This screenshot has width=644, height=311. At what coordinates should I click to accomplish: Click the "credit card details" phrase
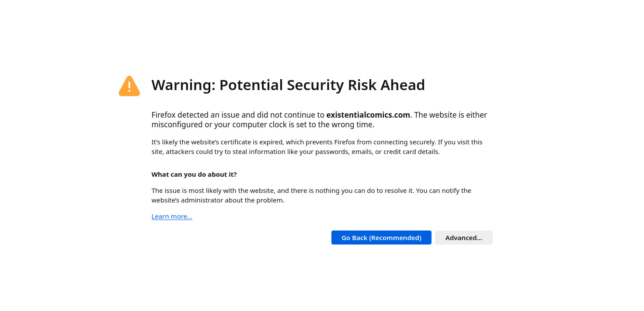(x=411, y=152)
